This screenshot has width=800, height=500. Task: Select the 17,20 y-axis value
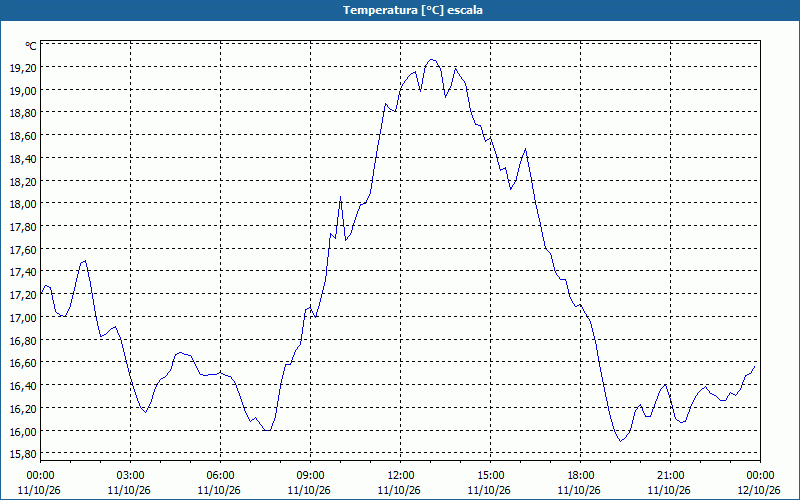(23, 295)
